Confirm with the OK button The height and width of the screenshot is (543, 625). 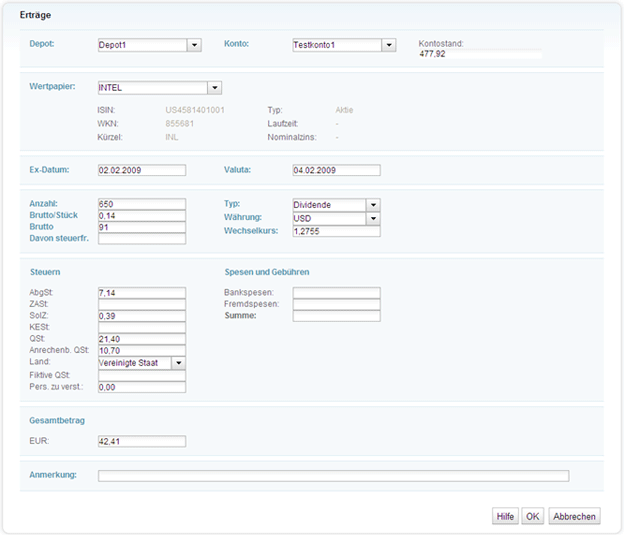coord(533,516)
